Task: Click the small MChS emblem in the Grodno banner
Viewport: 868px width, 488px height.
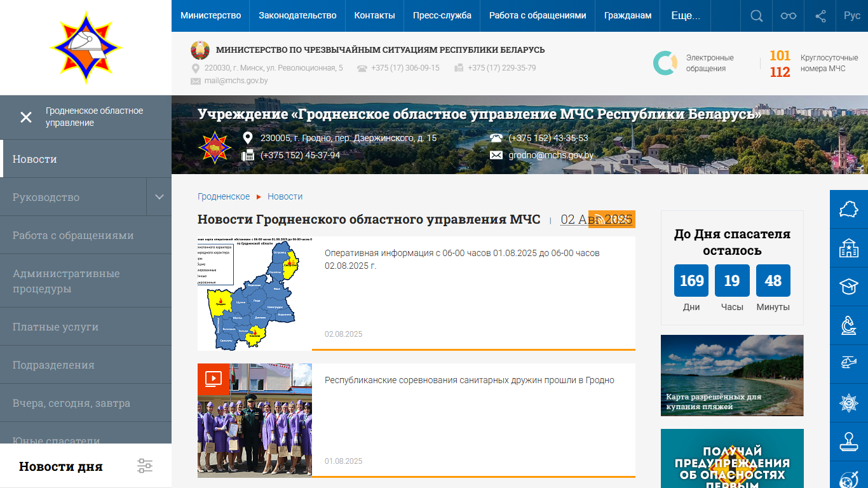Action: [215, 147]
